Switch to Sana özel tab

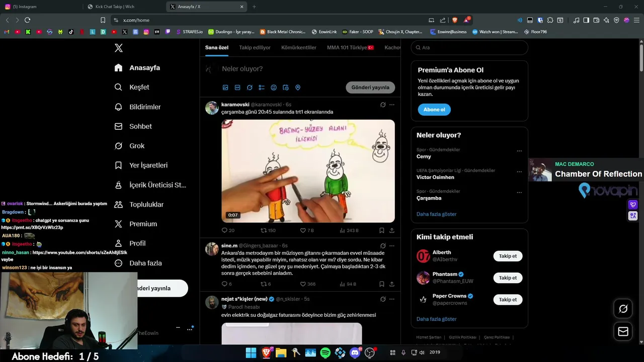click(217, 47)
